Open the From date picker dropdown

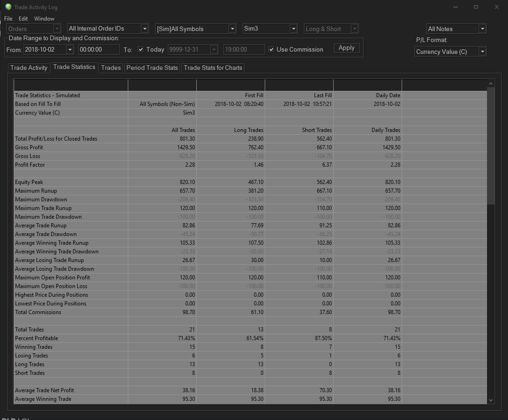(x=70, y=49)
